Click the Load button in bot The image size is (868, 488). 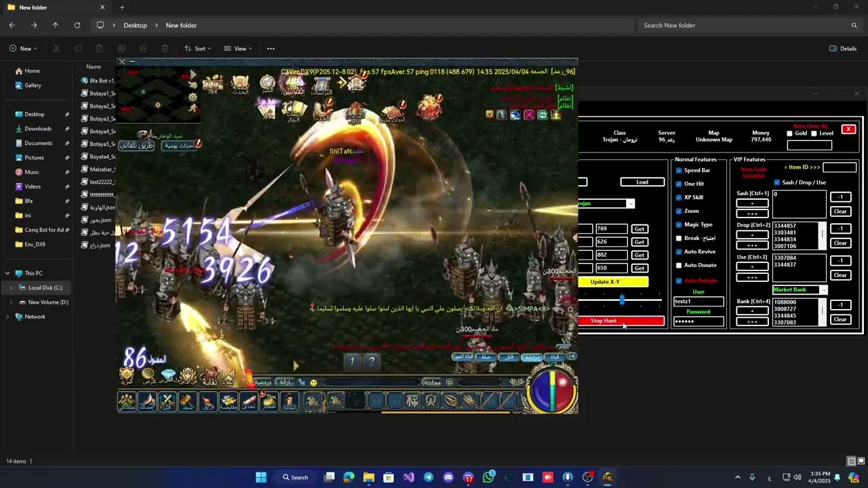coord(642,182)
